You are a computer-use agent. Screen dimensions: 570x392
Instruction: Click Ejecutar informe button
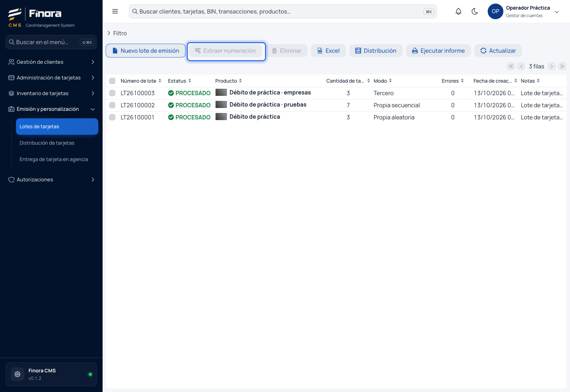[x=439, y=51]
